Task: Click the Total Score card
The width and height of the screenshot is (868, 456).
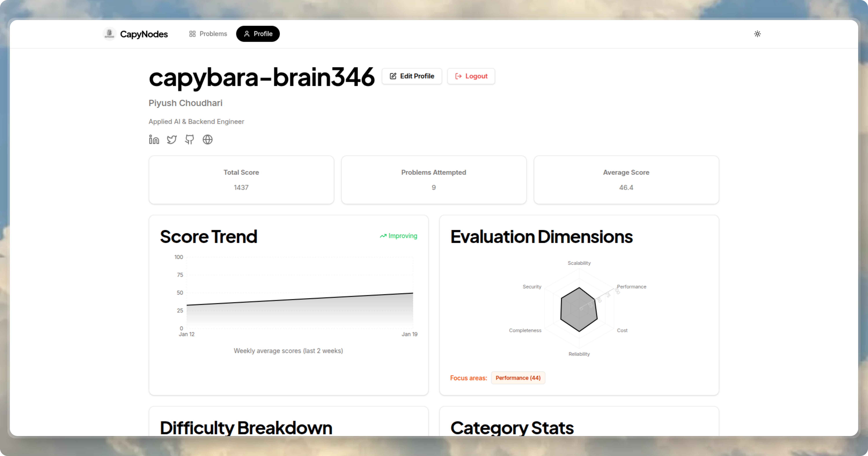Action: point(241,180)
